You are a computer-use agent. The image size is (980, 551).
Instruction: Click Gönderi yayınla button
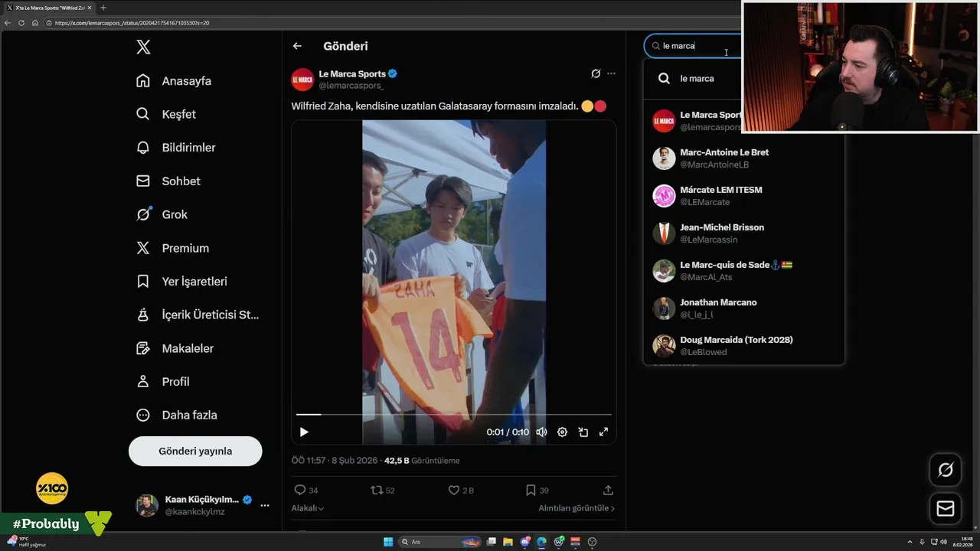[x=195, y=451]
